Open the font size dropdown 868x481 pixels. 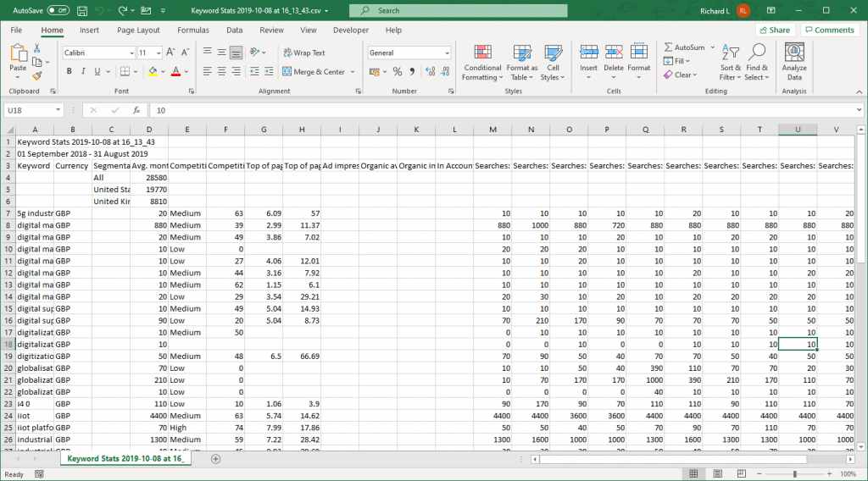[159, 53]
